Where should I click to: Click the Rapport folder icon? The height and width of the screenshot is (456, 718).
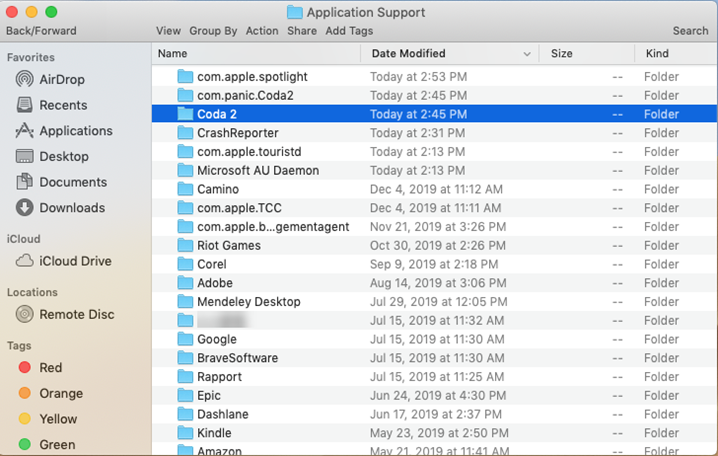[185, 377]
